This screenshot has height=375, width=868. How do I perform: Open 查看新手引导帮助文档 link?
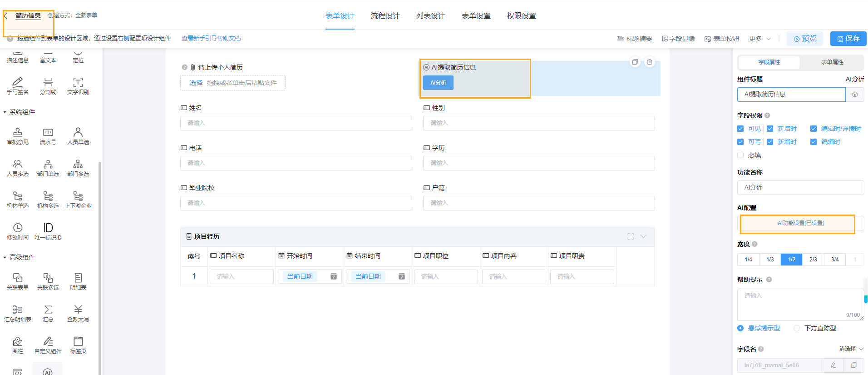pos(211,39)
